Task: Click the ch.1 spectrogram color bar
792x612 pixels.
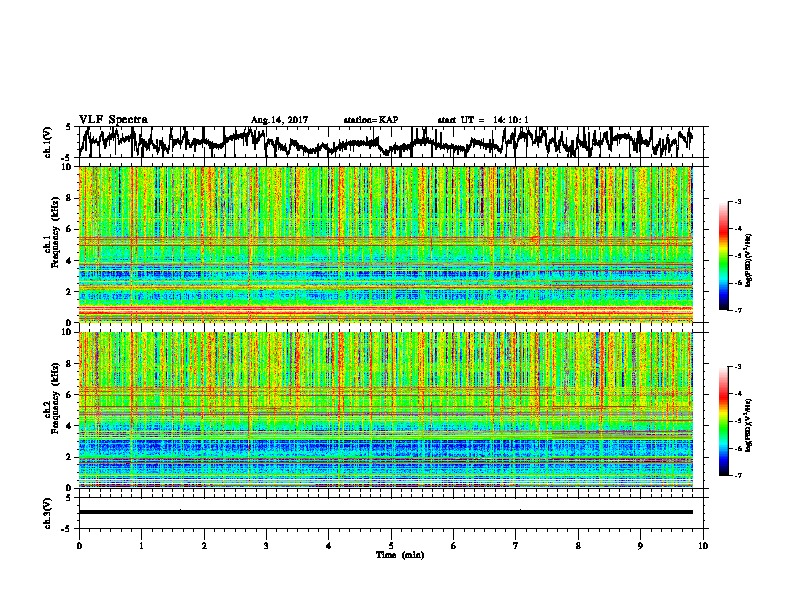Action: pyautogui.click(x=723, y=256)
